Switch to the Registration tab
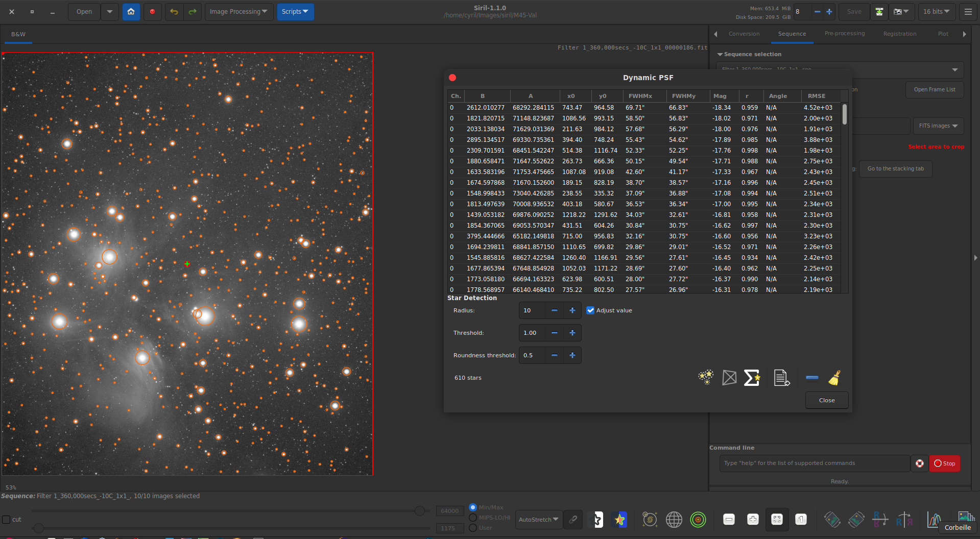 pyautogui.click(x=900, y=33)
